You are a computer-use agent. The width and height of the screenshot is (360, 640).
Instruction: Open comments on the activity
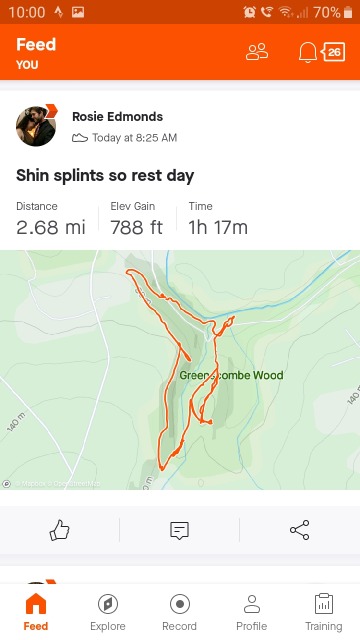coord(179,530)
